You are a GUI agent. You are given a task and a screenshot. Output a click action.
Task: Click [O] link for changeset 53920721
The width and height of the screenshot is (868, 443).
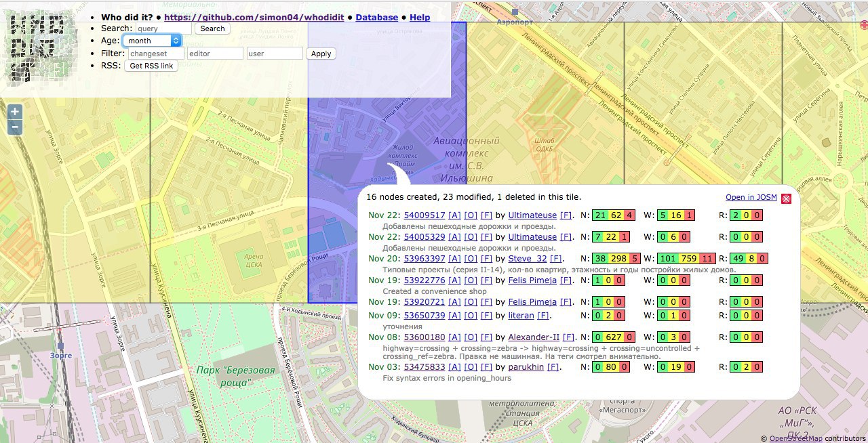[471, 301]
